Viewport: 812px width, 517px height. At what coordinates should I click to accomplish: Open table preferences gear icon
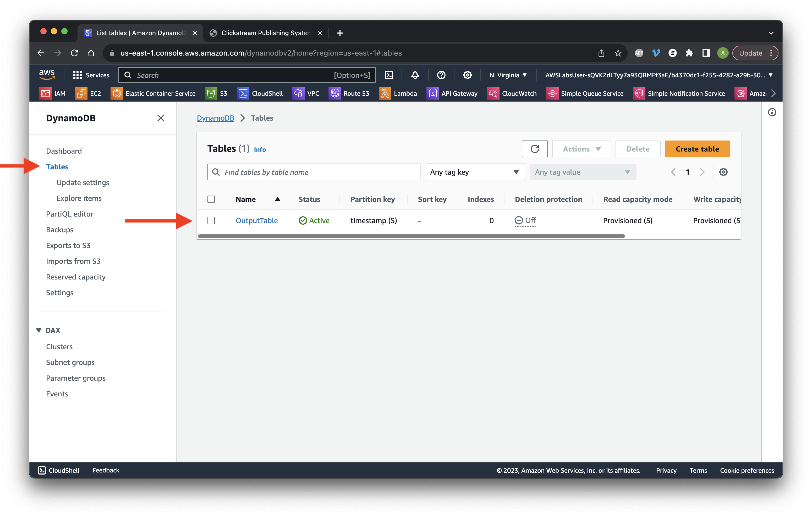pyautogui.click(x=723, y=172)
